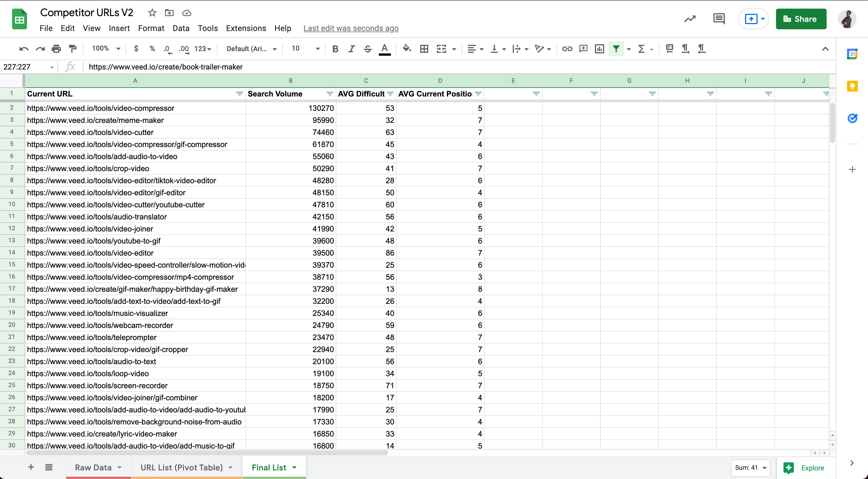The height and width of the screenshot is (479, 868).
Task: Open text wrapping dropdown
Action: [x=520, y=49]
